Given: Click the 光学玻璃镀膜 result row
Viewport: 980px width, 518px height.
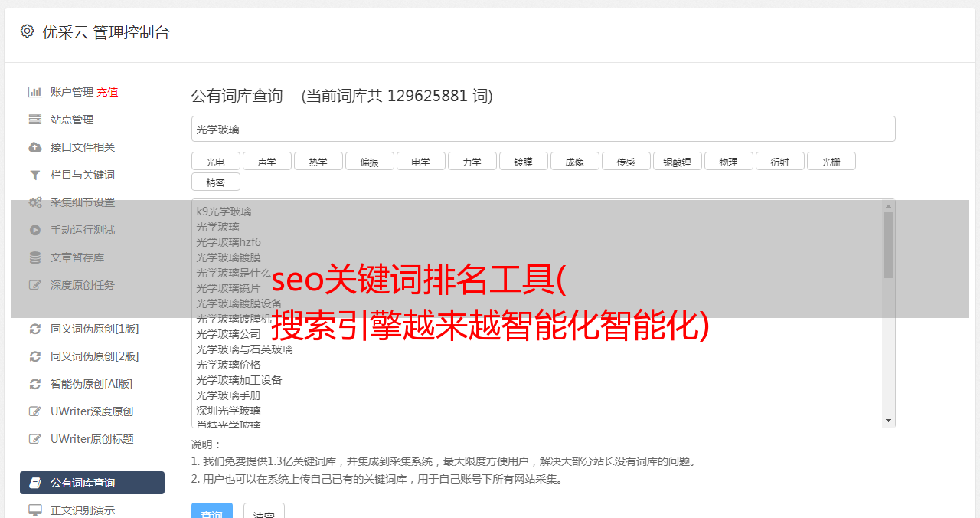Looking at the screenshot, I should point(228,257).
